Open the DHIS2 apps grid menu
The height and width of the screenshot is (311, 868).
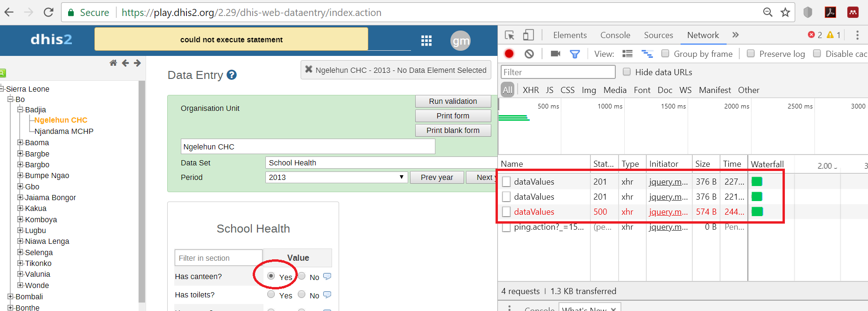[x=426, y=41]
